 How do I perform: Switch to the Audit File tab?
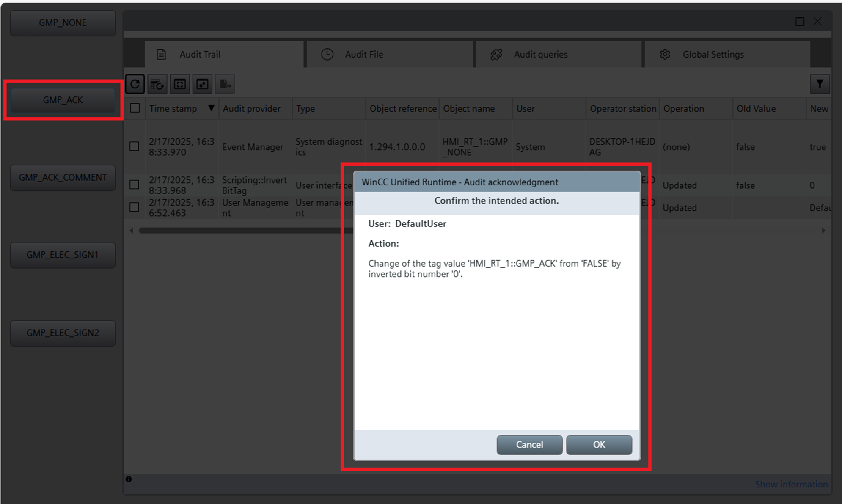pos(390,54)
